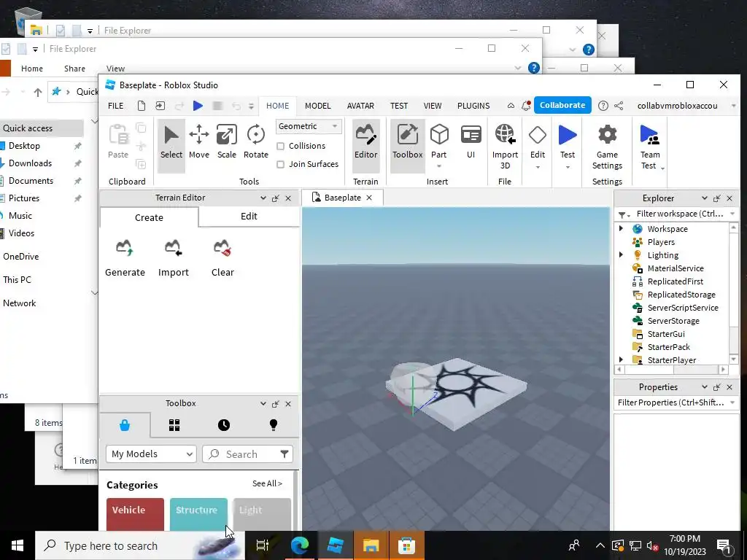The width and height of the screenshot is (747, 560).
Task: Click See All categories link
Action: (267, 483)
